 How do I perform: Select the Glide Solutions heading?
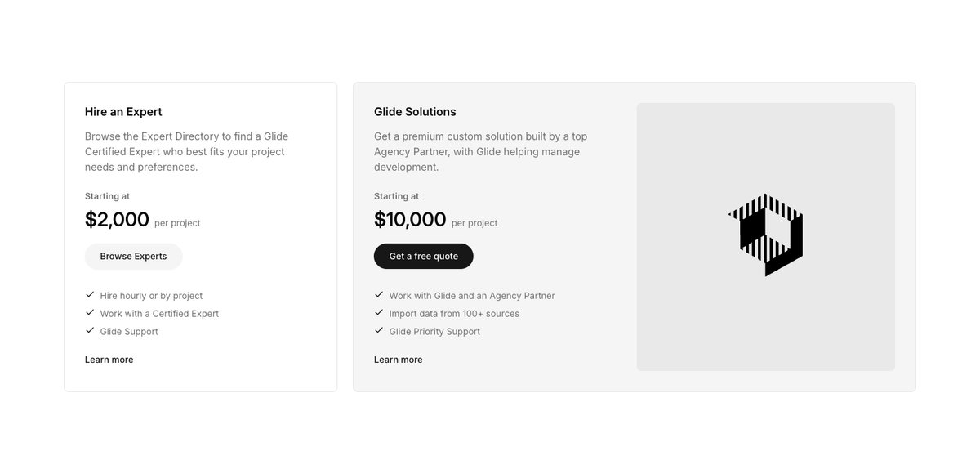[x=415, y=112]
